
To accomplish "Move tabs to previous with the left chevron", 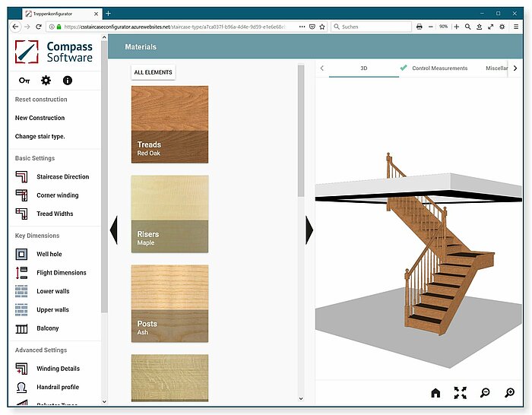I will (x=322, y=68).
